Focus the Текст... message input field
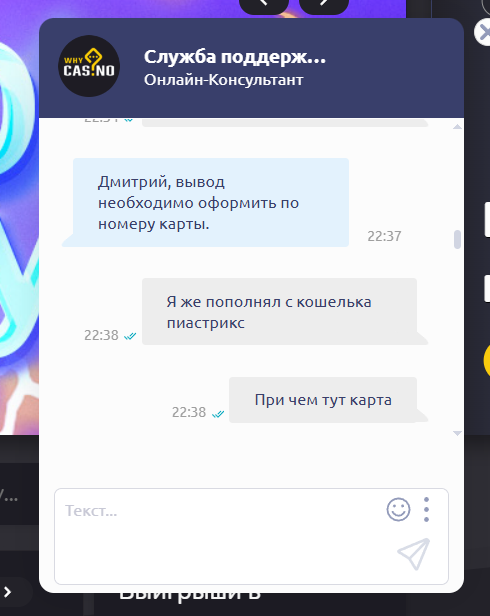The height and width of the screenshot is (616, 490). coord(220,536)
